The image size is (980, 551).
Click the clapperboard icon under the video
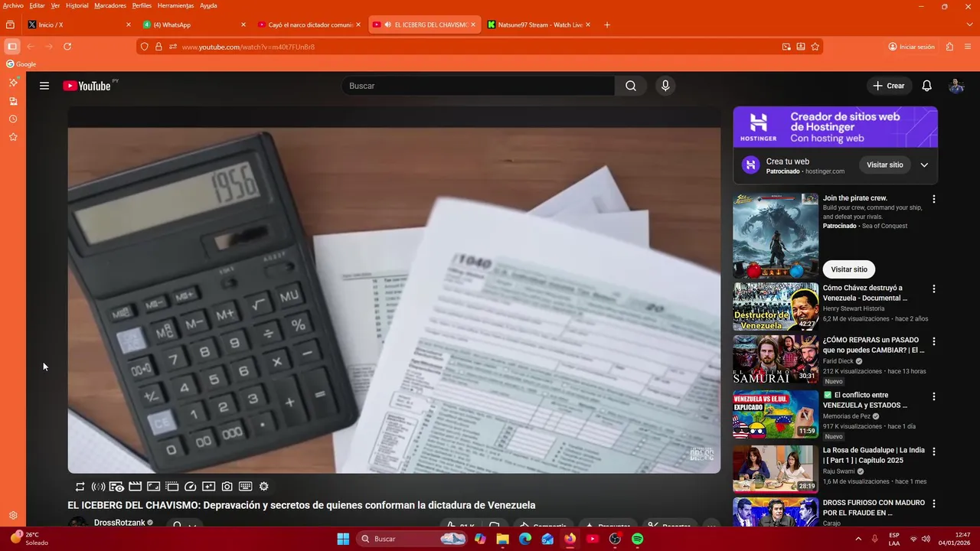[135, 486]
